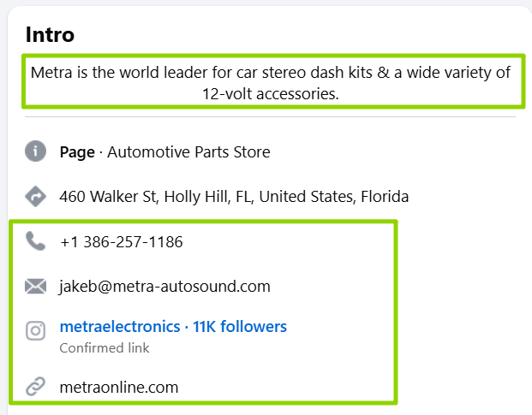Click the phone number +1 386-257-1186
The height and width of the screenshot is (415, 532).
point(122,242)
